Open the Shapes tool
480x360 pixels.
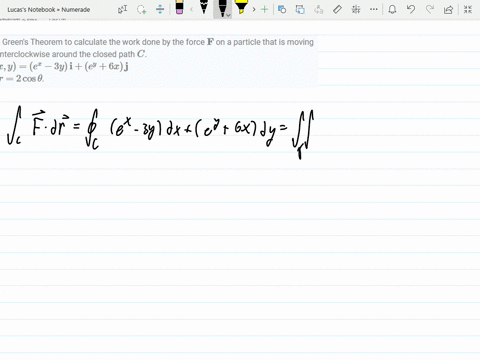pos(282,9)
